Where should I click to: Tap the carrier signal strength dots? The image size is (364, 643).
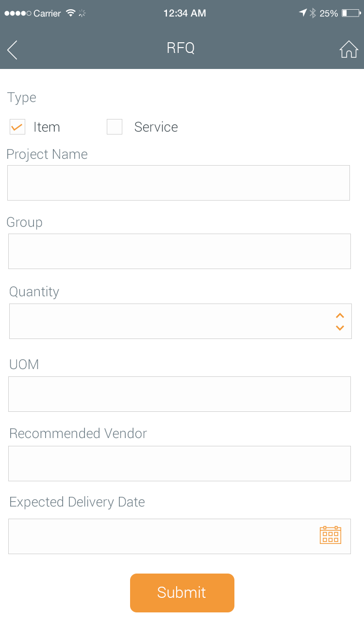(x=17, y=13)
